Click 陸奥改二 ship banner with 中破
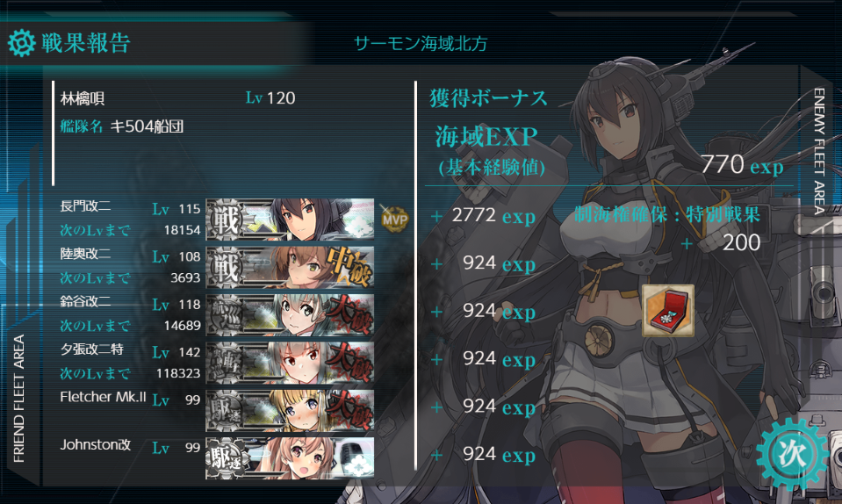The image size is (842, 504). pyautogui.click(x=290, y=267)
